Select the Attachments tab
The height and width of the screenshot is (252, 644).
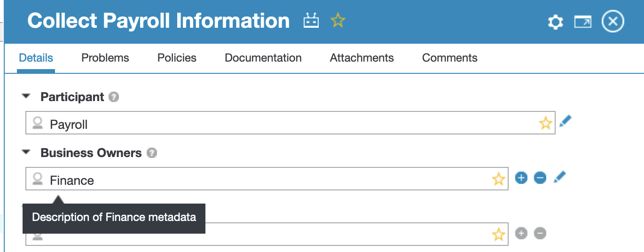pos(361,58)
